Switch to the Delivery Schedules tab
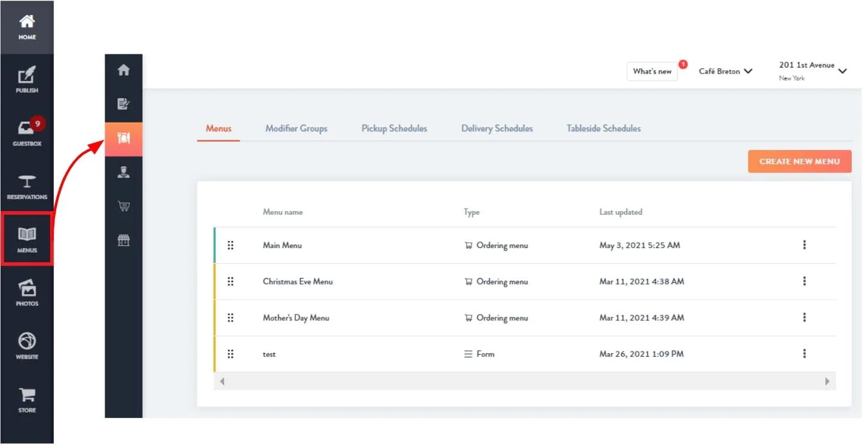 (497, 129)
